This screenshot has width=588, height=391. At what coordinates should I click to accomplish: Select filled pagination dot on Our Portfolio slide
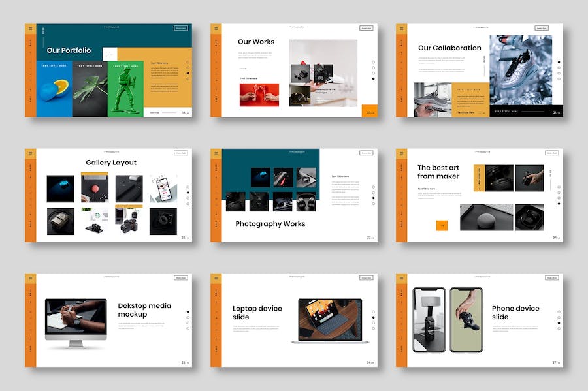pos(188,73)
